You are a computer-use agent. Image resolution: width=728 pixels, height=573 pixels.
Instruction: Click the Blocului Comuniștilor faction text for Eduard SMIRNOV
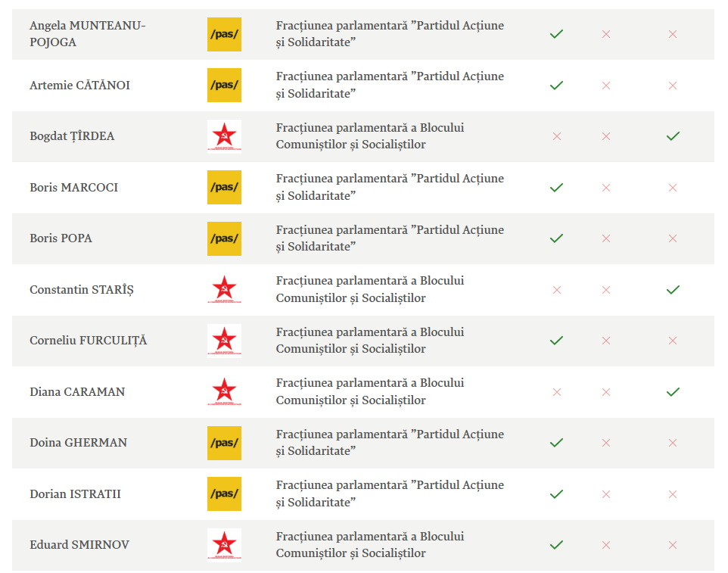pos(369,545)
